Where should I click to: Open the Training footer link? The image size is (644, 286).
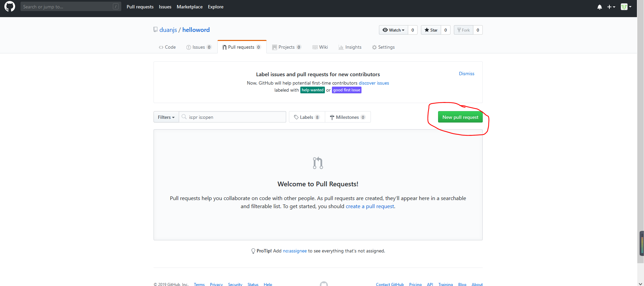tap(445, 284)
